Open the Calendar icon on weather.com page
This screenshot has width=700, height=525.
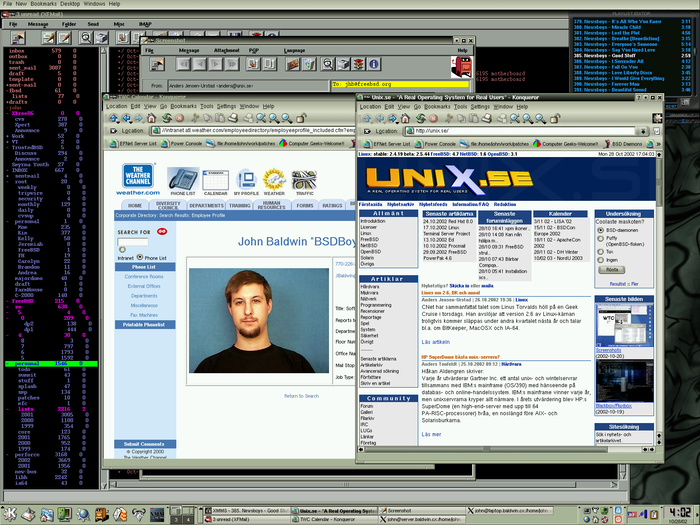(216, 180)
